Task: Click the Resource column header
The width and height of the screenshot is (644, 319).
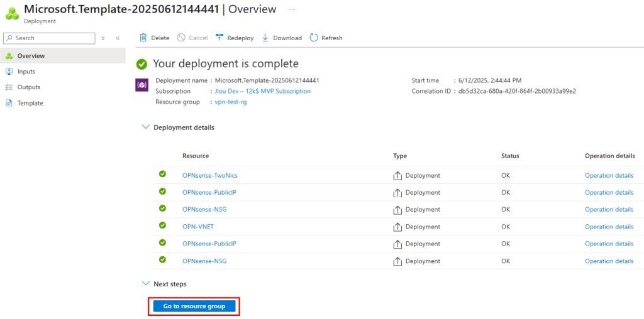Action: (196, 156)
